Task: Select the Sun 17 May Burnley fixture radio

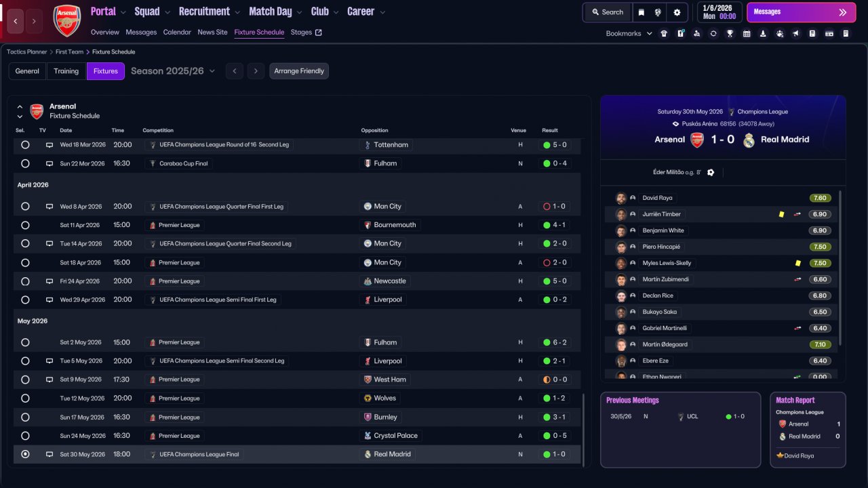Action: point(25,418)
